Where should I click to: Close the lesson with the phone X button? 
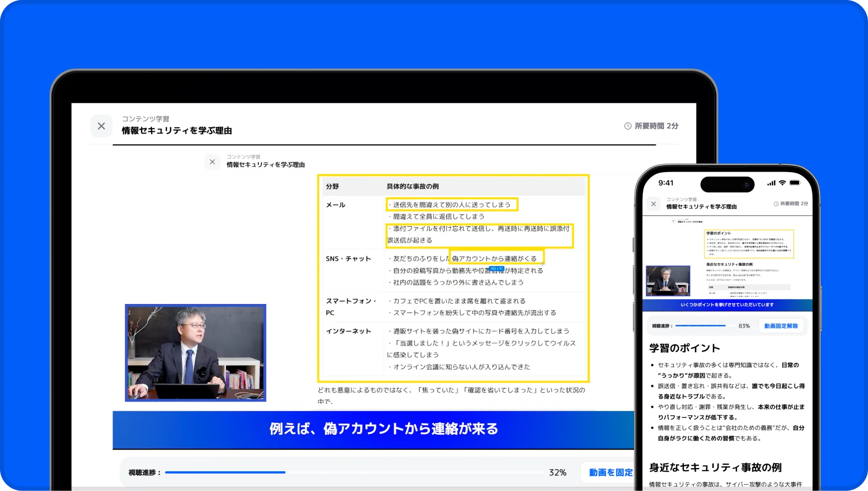click(654, 204)
